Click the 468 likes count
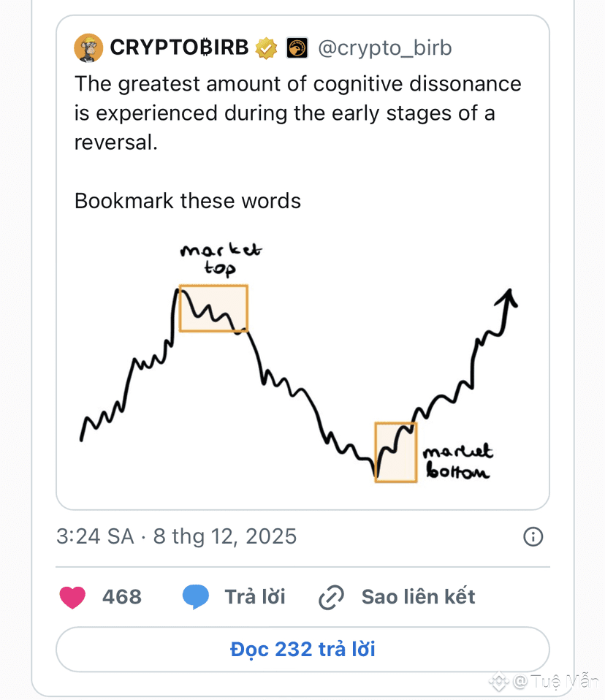This screenshot has width=605, height=700. click(x=122, y=597)
